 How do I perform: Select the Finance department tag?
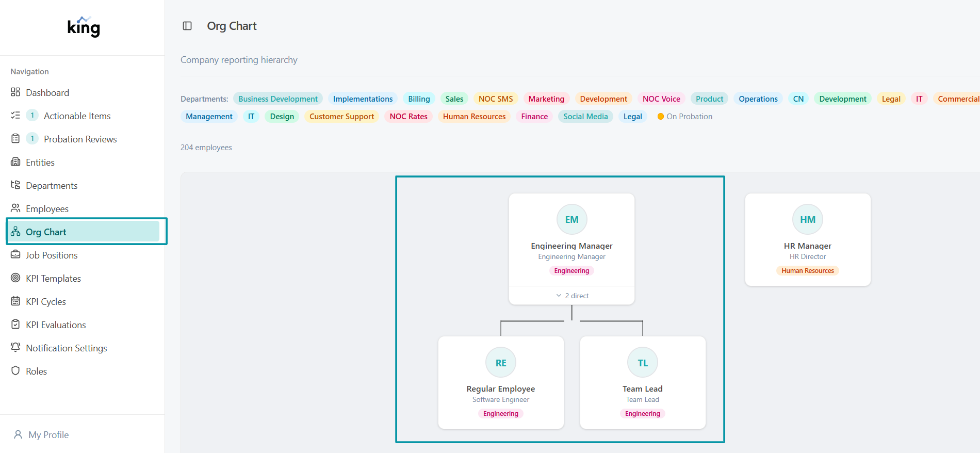pos(534,116)
